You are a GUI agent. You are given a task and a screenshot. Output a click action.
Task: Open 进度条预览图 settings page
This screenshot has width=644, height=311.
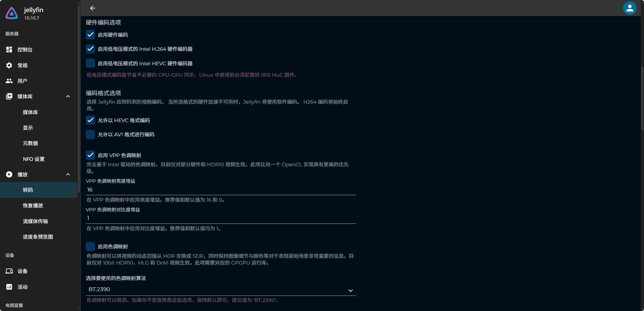coord(38,237)
